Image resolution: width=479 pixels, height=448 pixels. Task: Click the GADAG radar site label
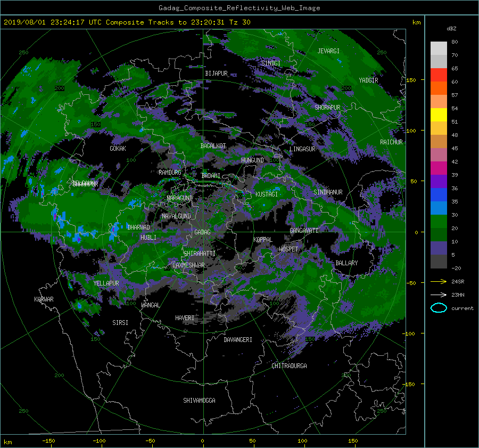(202, 232)
